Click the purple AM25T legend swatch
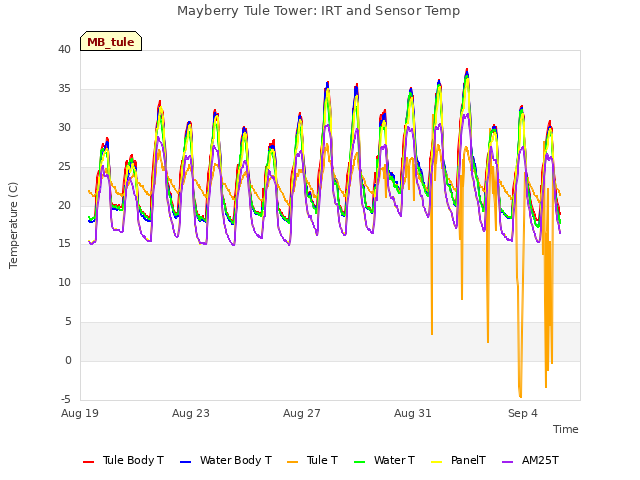This screenshot has width=640, height=480. (x=507, y=462)
